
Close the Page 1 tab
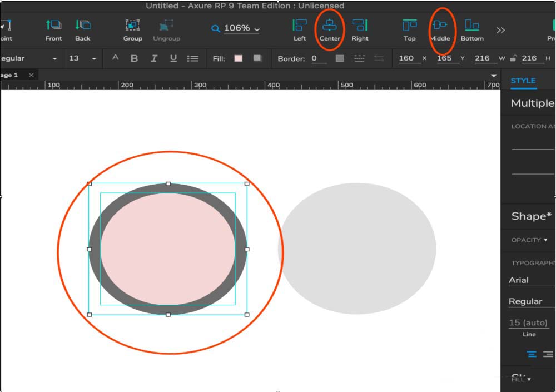(31, 75)
